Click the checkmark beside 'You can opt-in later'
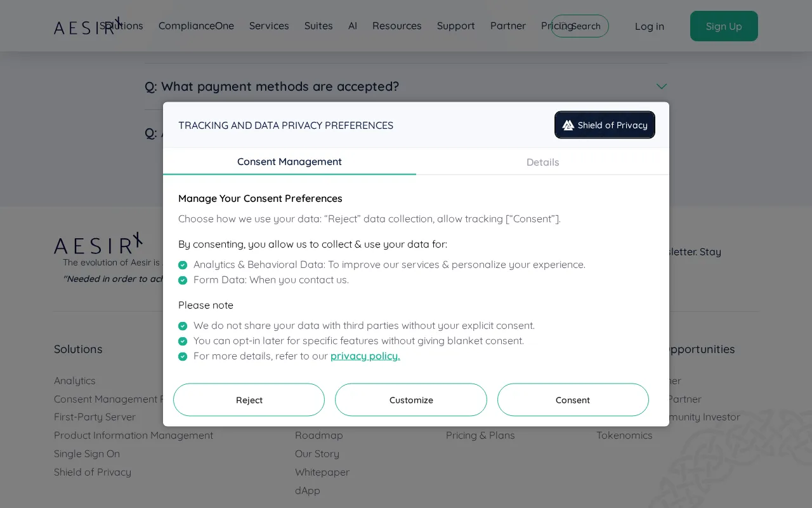 (183, 341)
